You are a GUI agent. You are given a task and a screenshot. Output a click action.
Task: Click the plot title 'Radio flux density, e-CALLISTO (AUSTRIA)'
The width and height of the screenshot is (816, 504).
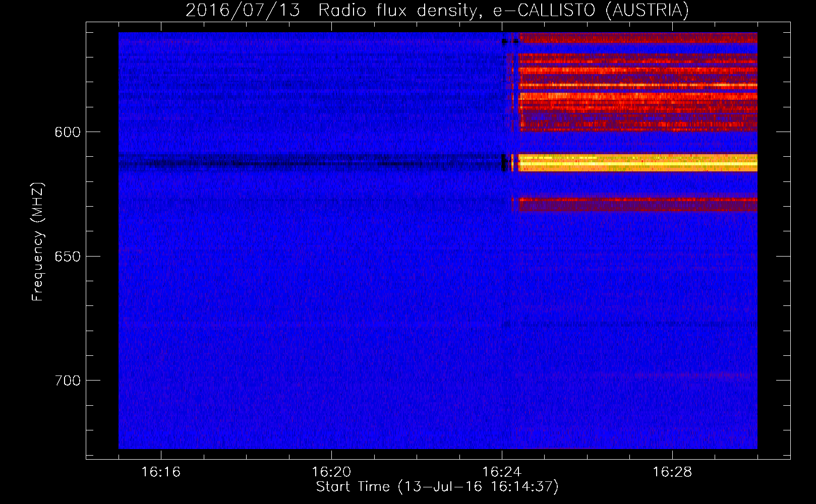pyautogui.click(x=503, y=10)
